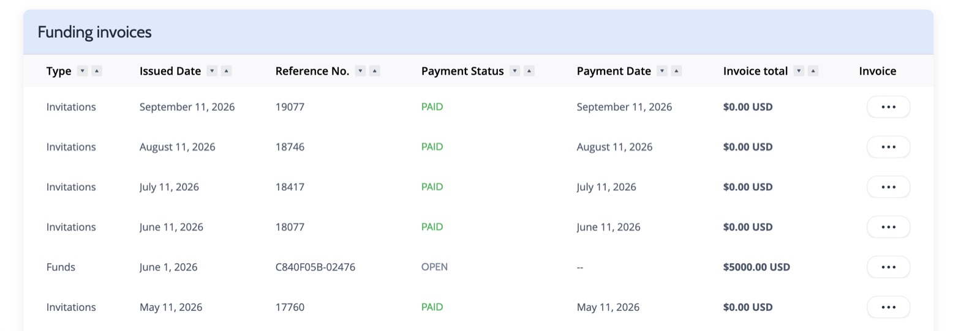The image size is (980, 331).
Task: Click PAID status for reference 17760
Action: (x=432, y=307)
